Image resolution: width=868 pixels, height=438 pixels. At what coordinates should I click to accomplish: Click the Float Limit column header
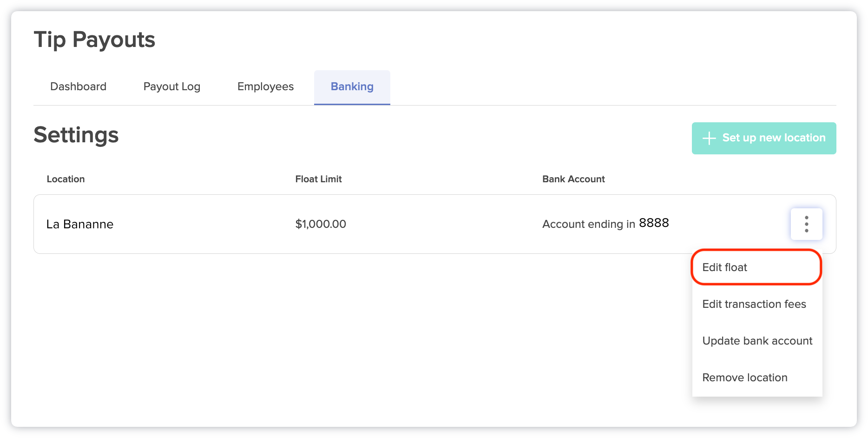click(x=318, y=179)
